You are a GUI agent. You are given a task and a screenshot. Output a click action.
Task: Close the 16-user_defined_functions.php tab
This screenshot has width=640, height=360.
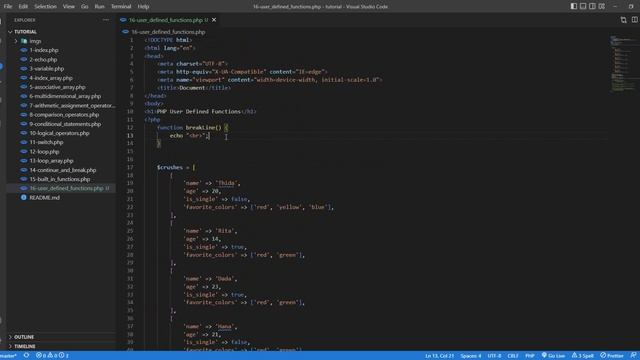[214, 20]
